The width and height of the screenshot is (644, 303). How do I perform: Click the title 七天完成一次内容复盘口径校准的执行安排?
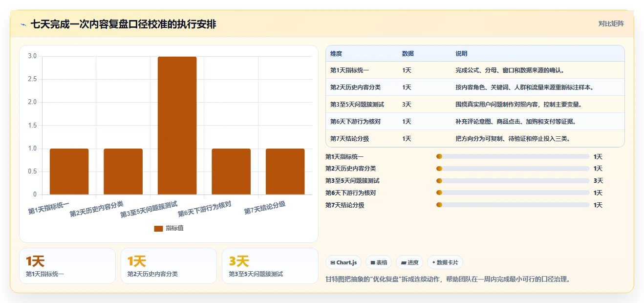(123, 24)
